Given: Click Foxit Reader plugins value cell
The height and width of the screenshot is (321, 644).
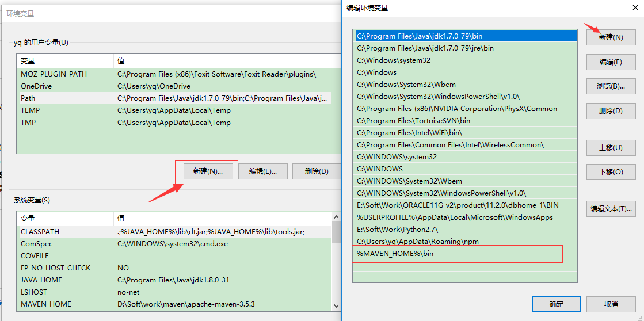Looking at the screenshot, I should (216, 74).
